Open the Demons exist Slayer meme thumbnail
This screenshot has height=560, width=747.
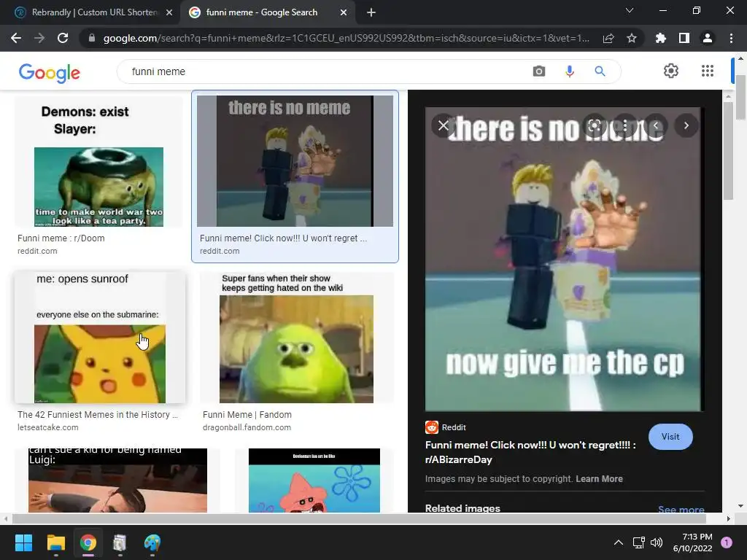pyautogui.click(x=98, y=162)
